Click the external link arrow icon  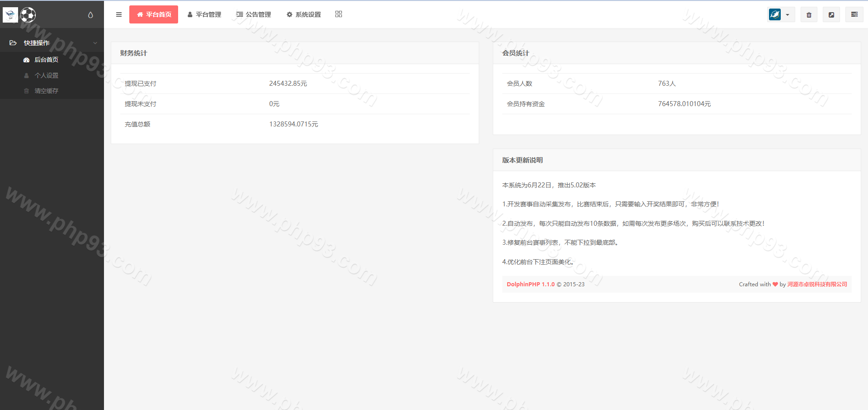point(831,15)
